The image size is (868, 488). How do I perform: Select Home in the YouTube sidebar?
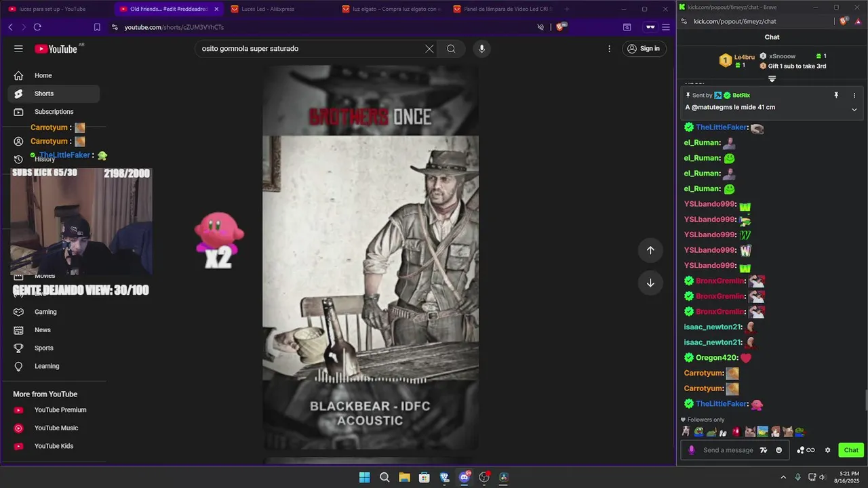point(54,75)
